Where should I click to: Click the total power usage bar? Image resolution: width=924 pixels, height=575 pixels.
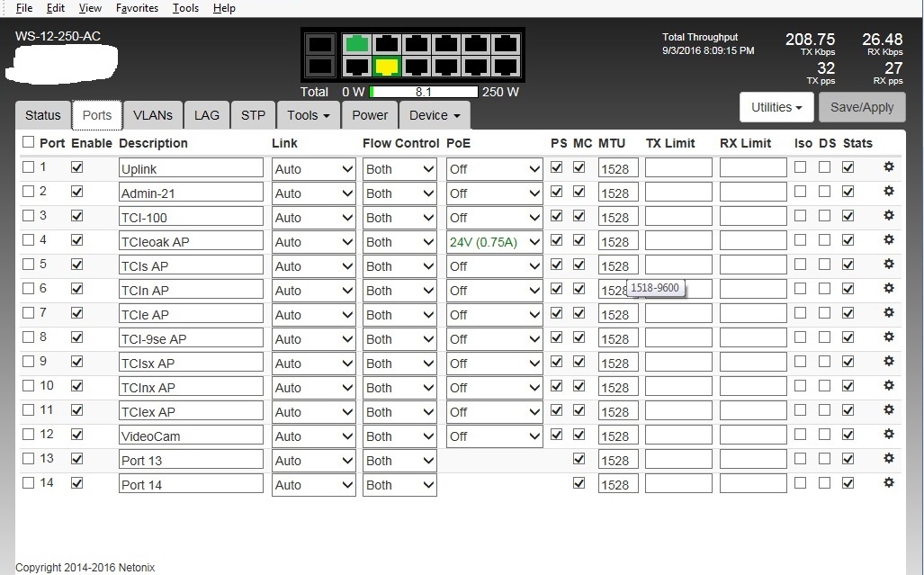click(423, 92)
